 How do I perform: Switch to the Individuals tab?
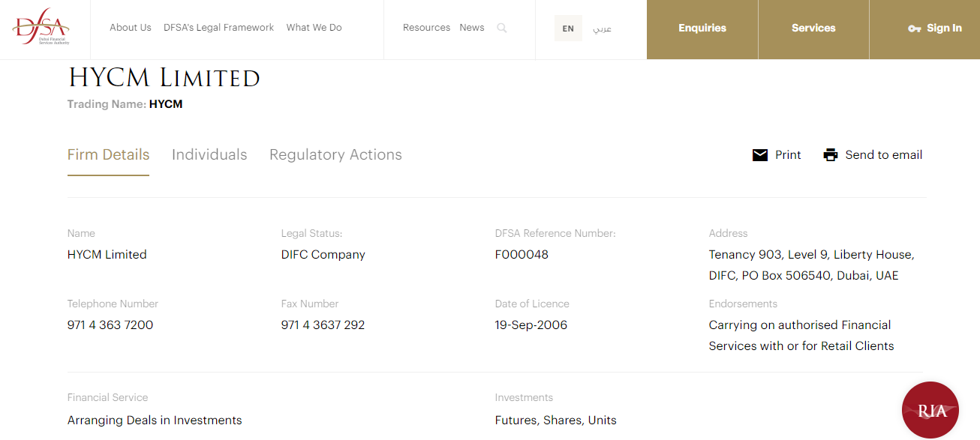209,155
